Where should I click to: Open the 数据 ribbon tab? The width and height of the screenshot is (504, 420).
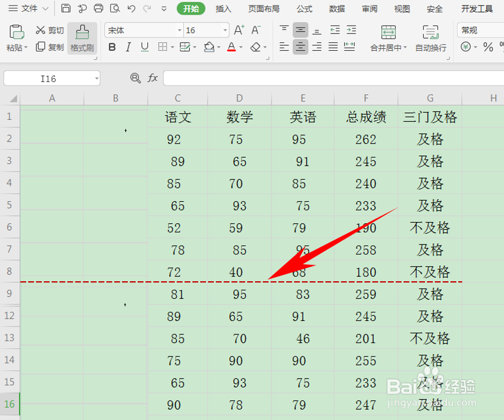[336, 9]
